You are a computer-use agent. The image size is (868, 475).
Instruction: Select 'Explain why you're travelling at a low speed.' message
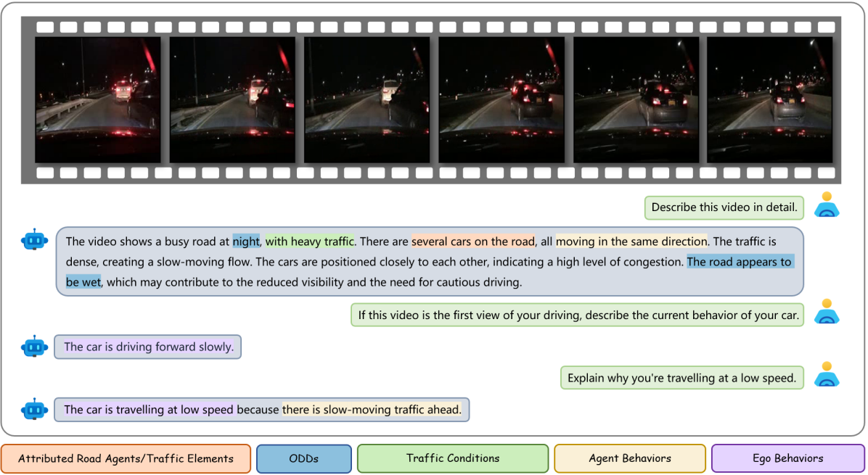click(682, 378)
